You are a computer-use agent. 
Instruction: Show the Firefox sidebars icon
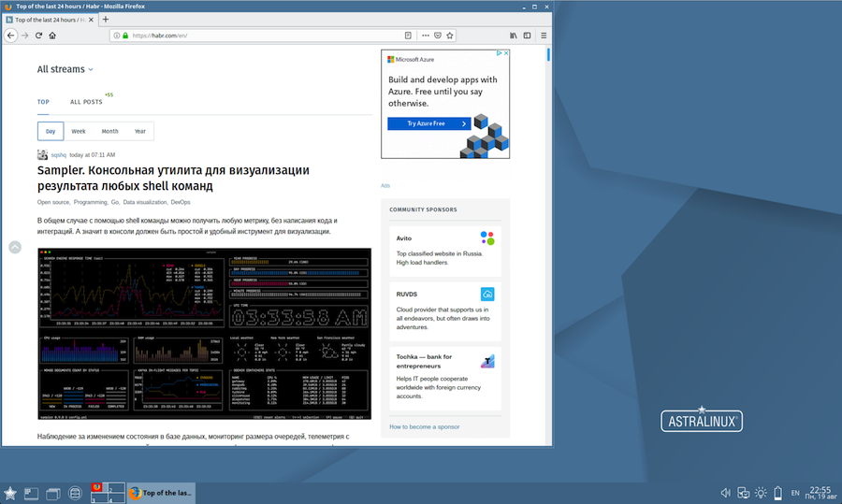pos(527,36)
